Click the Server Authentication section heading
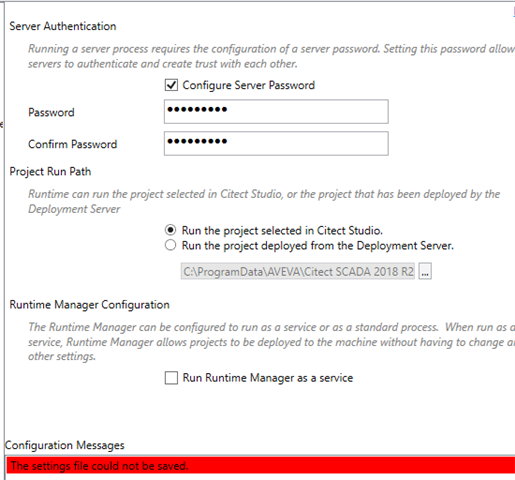Viewport: 515px width, 480px height. pos(63,26)
